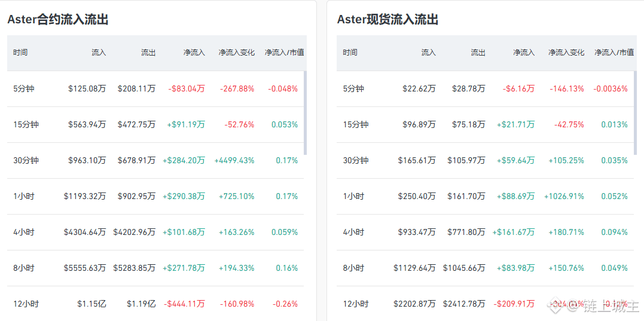Screen dimensions: 644x321
Task: Click the $1.15亿 inflow value
Action: tap(91, 304)
